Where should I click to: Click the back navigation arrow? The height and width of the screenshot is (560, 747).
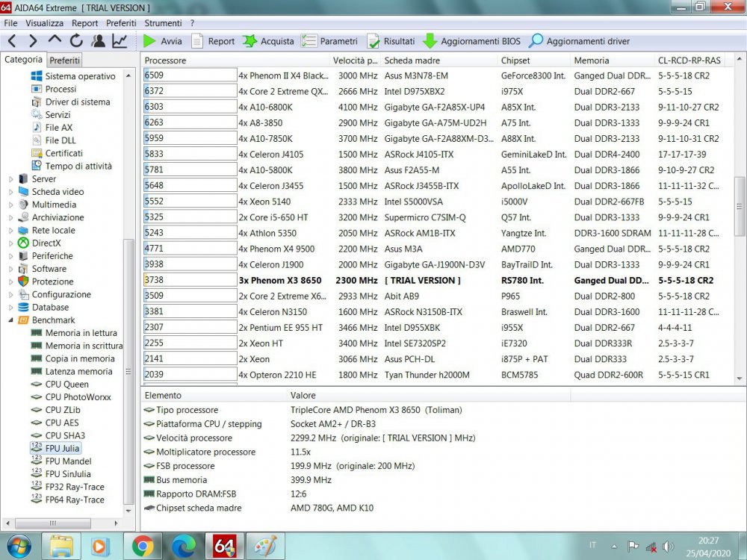[x=13, y=41]
